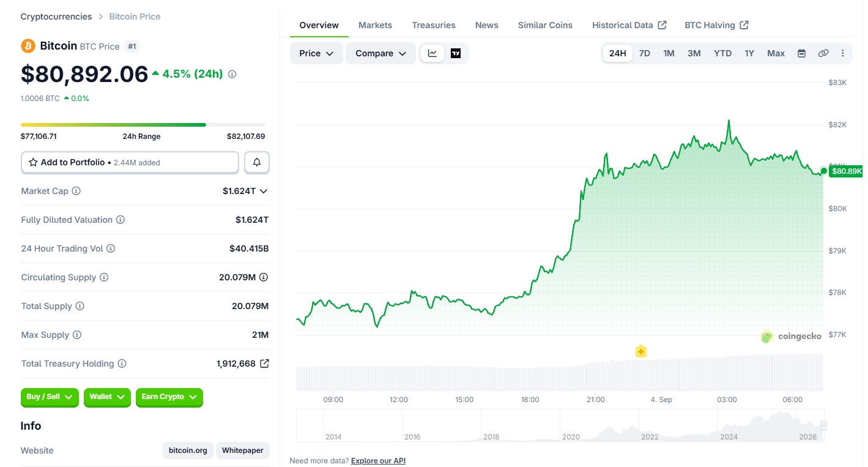Screen dimensions: 868x467
Task: Click the 24h Range progress bar
Action: (143, 125)
